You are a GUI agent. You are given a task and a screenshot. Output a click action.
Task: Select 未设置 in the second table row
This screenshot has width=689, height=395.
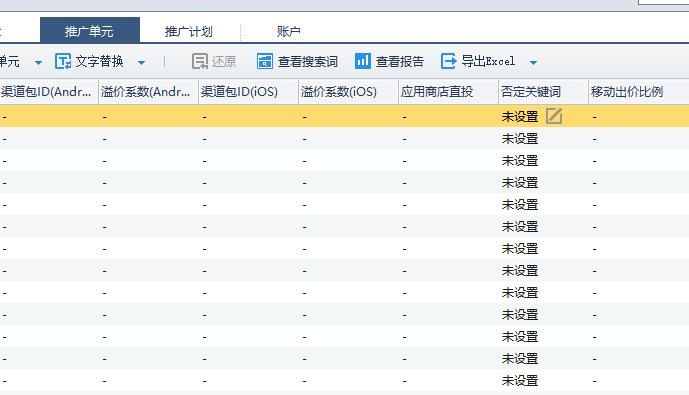tap(520, 139)
